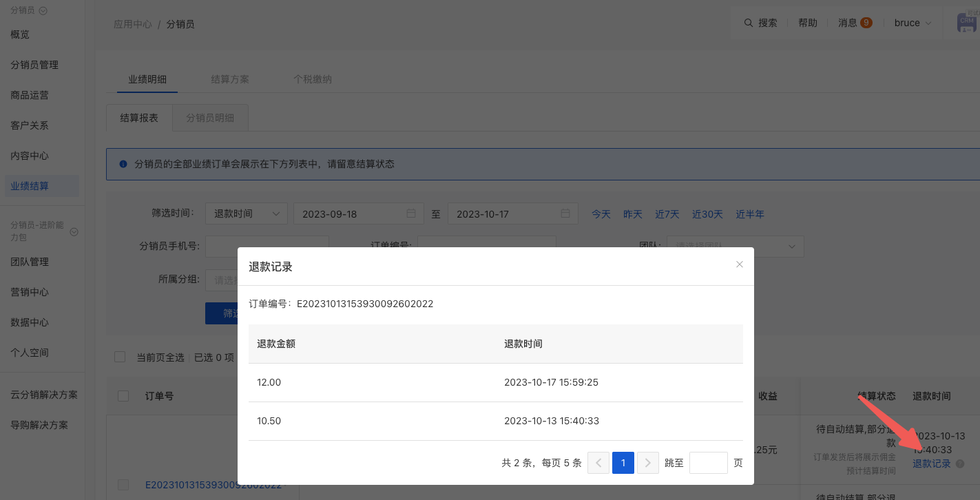Click the search magnifier icon
980x500 pixels.
pyautogui.click(x=749, y=23)
